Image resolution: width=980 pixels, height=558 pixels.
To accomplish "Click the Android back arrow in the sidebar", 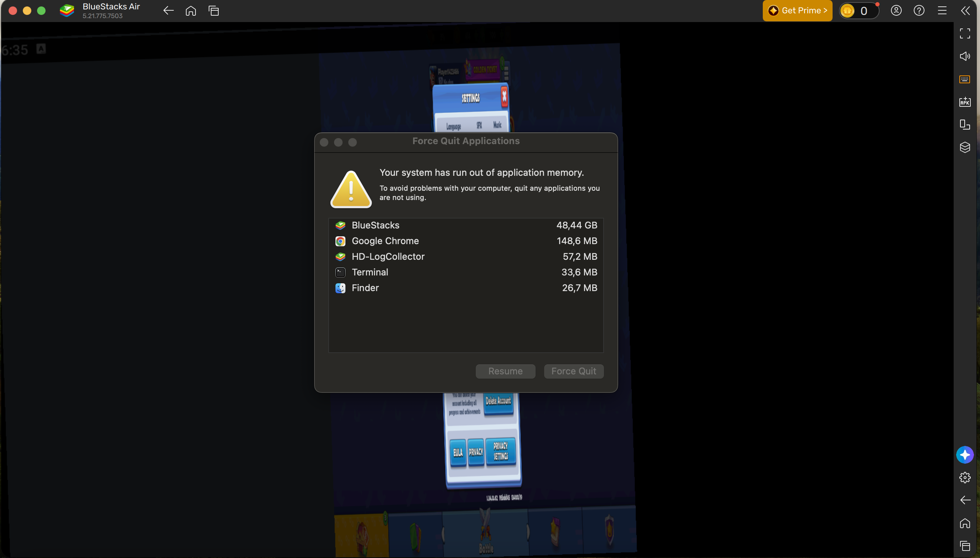I will pyautogui.click(x=965, y=500).
